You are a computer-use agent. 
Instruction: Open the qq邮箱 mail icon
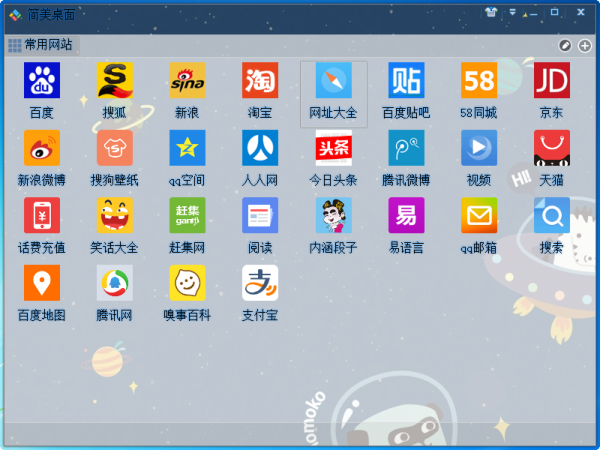click(479, 215)
